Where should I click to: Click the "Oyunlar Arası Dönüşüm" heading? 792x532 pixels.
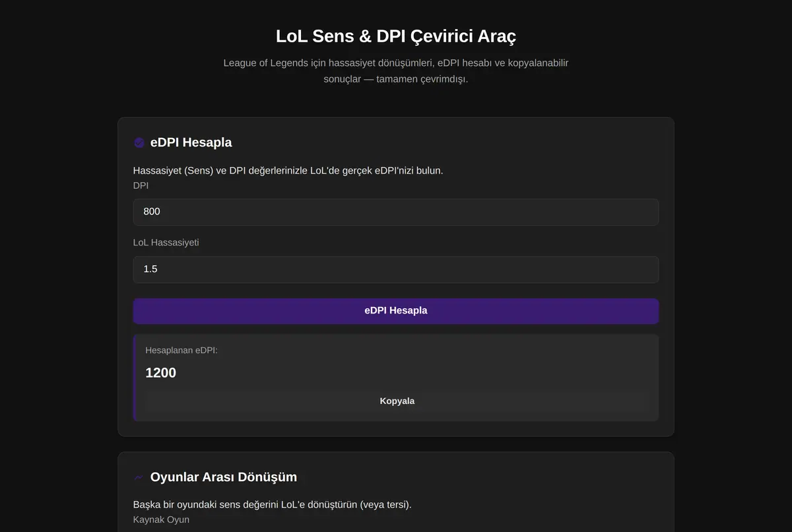coord(224,477)
